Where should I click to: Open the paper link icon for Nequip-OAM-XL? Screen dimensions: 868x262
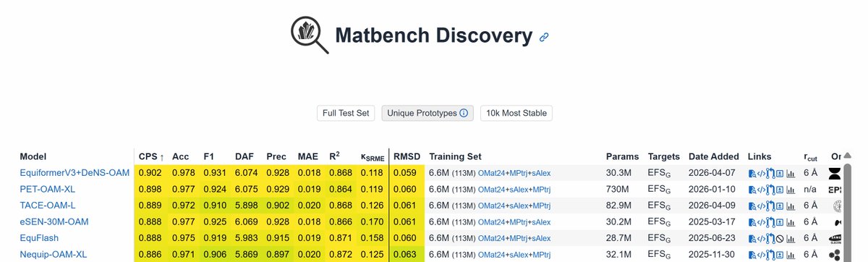[x=752, y=254]
